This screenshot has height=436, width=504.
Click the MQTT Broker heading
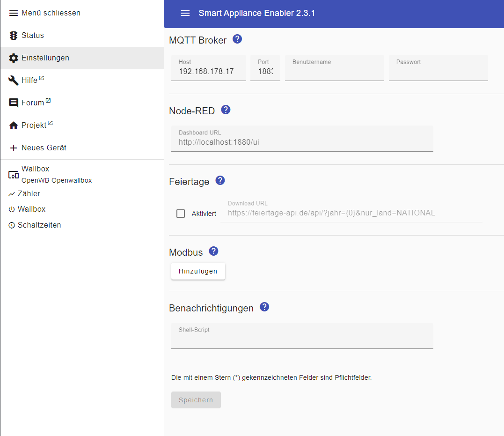pos(197,40)
